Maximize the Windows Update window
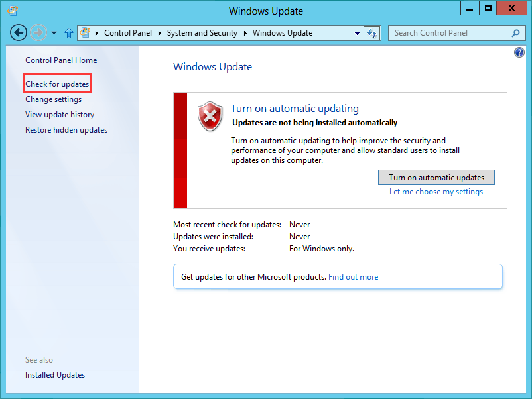The width and height of the screenshot is (532, 399). click(488, 8)
